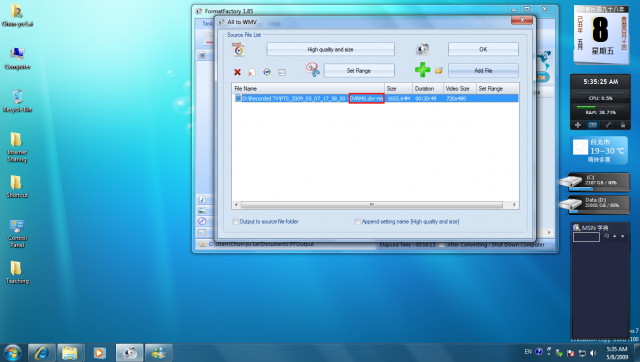640x362 pixels.
Task: Click the play preview disc icon
Action: coord(267,72)
